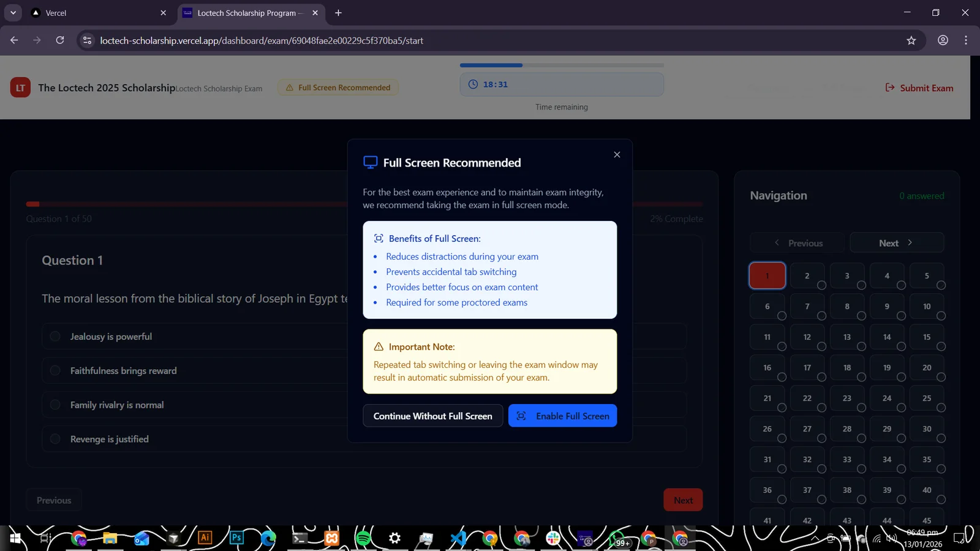Select the Revenge is justified option
980x551 pixels.
coord(364,439)
